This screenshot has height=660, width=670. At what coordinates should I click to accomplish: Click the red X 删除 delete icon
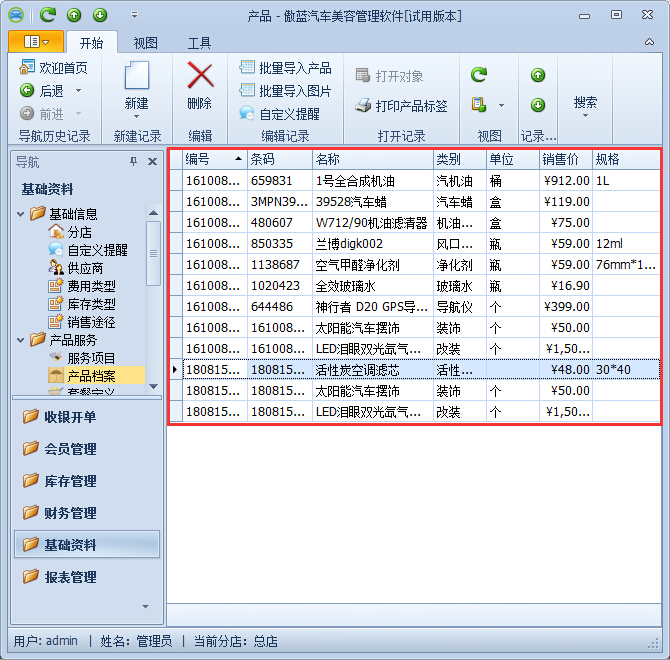200,78
